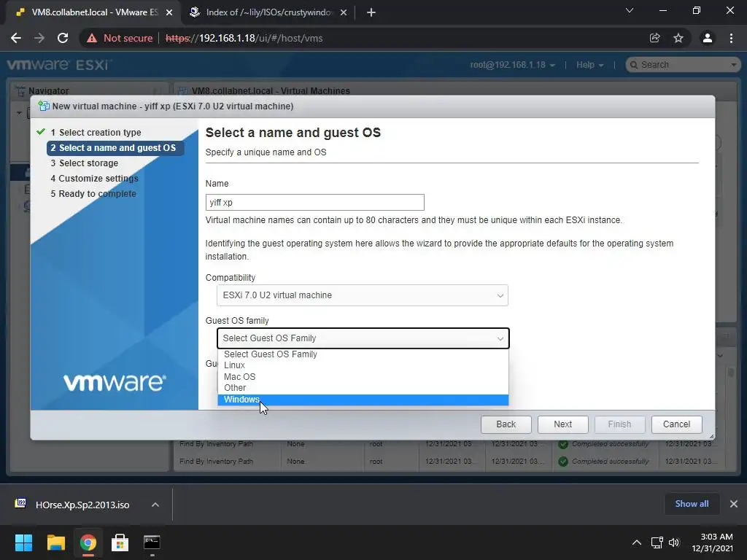The image size is (747, 560).
Task: Open the ESXi Help dropdown
Action: [589, 65]
